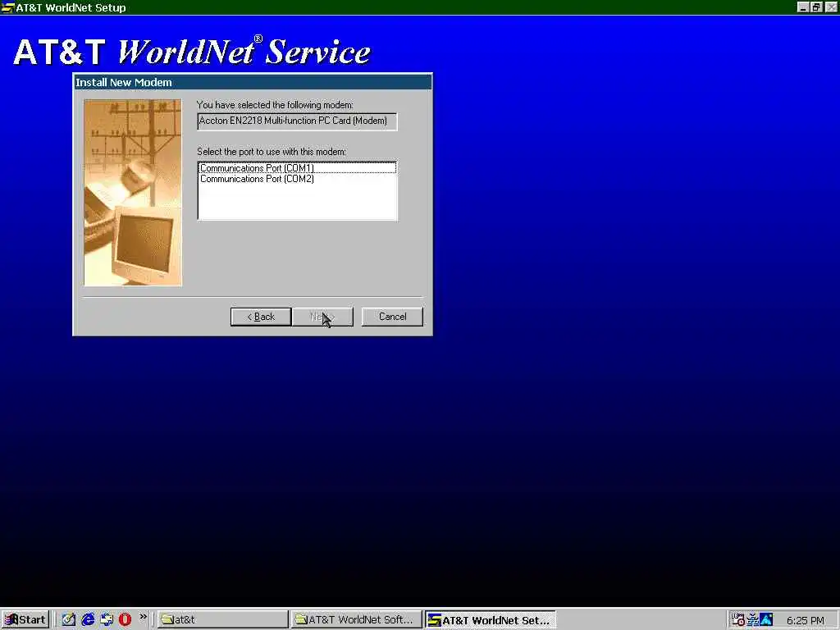Viewport: 840px width, 630px height.
Task: Select Communications Port (COM1) in the list
Action: tap(297, 167)
